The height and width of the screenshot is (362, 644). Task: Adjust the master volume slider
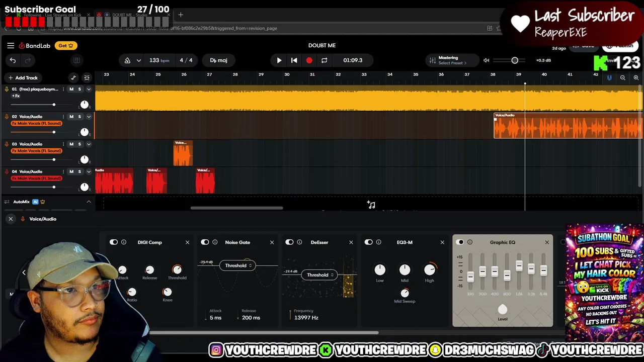(515, 60)
